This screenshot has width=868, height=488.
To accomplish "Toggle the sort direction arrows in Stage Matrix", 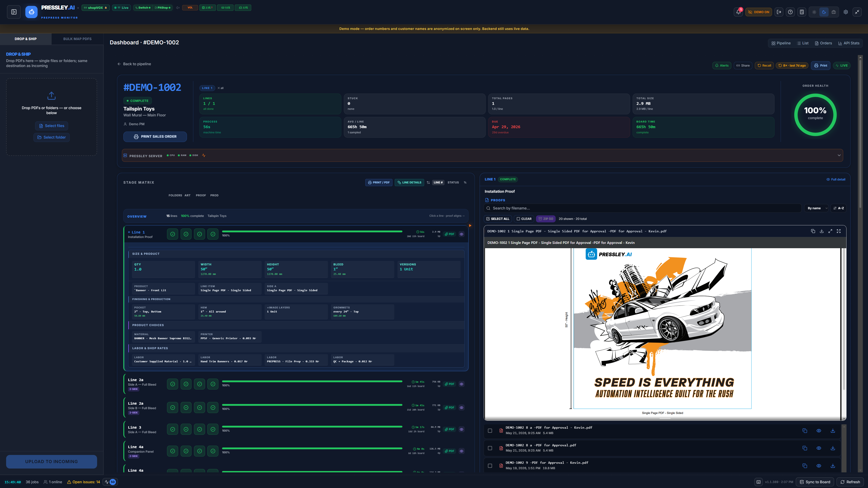I will 428,182.
